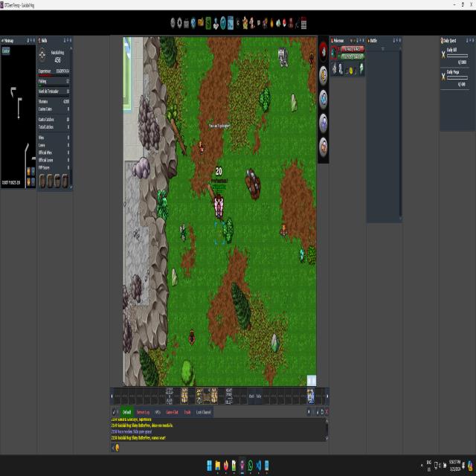
Task: Click Daily Kill quest entry
Action: 454,57
